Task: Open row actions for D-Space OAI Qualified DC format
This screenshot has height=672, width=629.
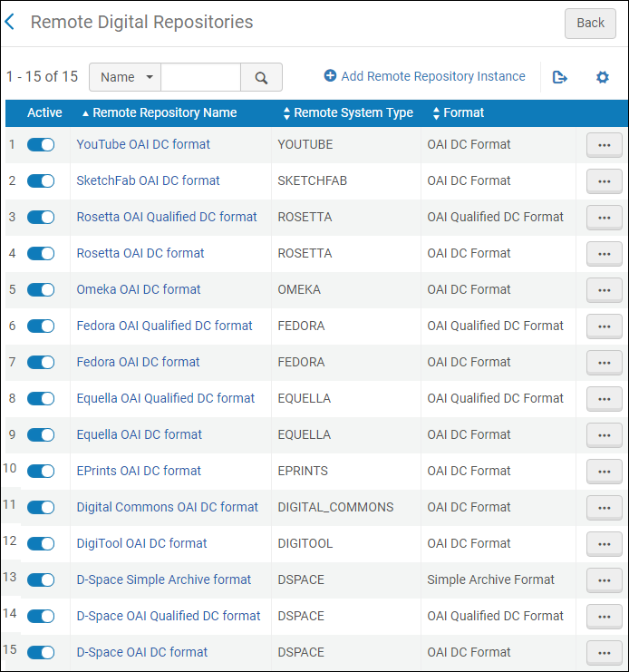Action: (x=605, y=617)
